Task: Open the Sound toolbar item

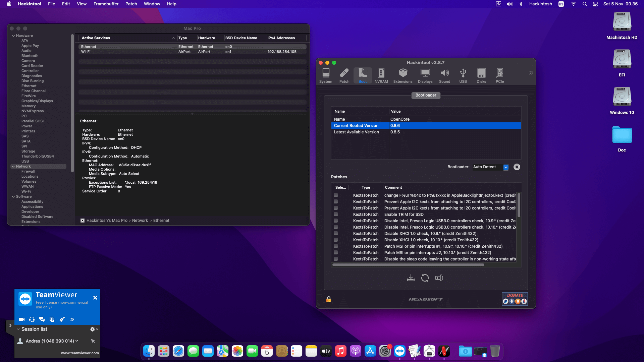Action: [444, 75]
